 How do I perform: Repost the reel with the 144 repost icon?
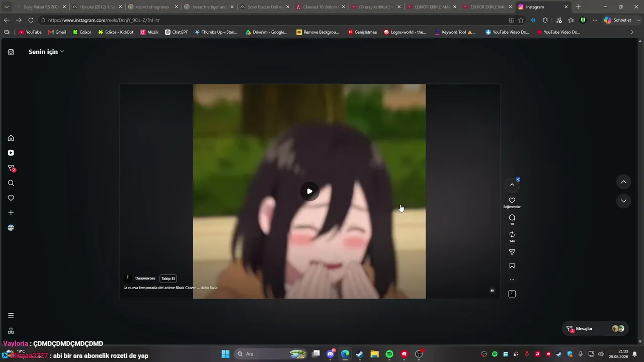[x=512, y=235]
